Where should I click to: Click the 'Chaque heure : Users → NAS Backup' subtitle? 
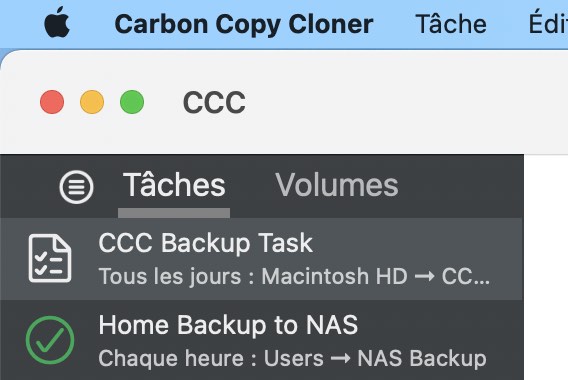click(292, 359)
